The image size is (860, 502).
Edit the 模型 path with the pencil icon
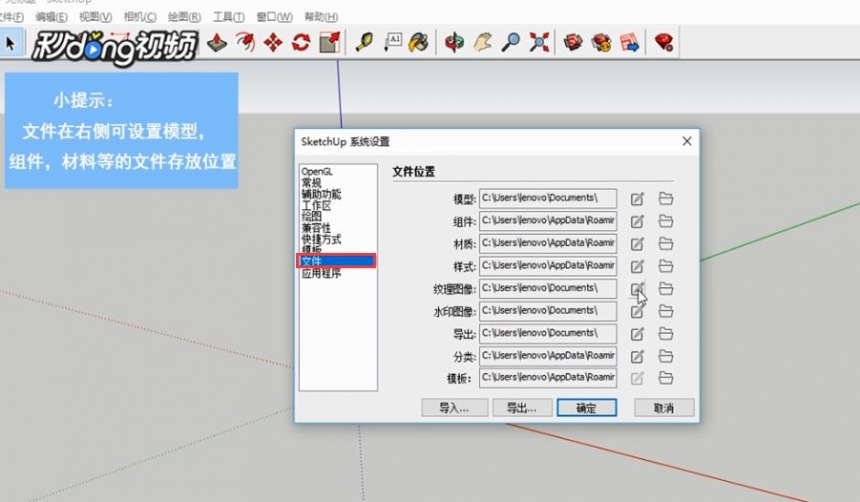pyautogui.click(x=637, y=199)
